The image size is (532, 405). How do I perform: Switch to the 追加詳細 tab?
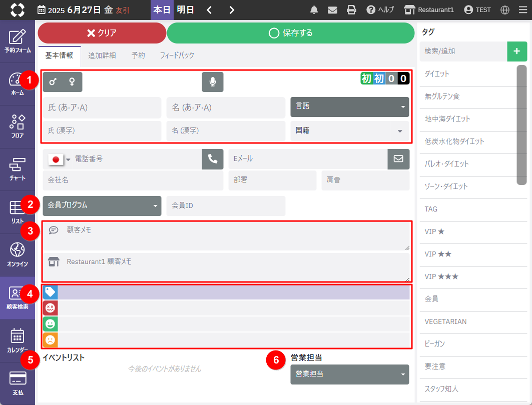[102, 55]
